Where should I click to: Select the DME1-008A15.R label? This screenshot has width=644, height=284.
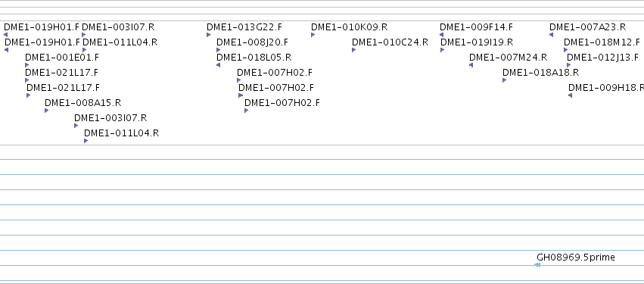coord(83,103)
